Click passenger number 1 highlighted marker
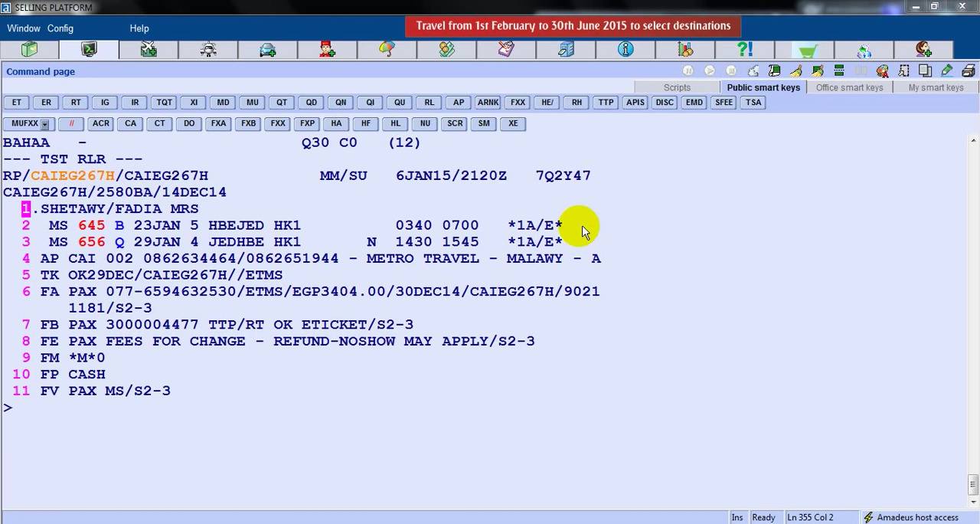 (26, 208)
